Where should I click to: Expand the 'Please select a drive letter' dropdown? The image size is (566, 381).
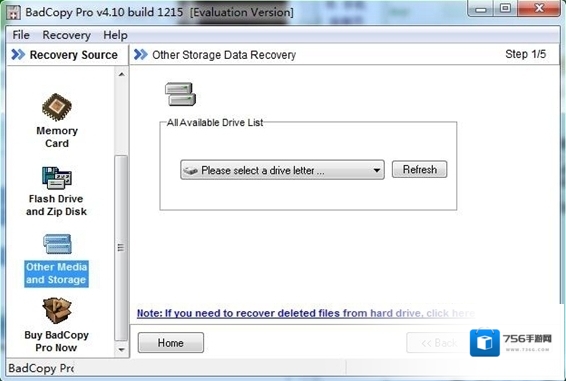coord(282,170)
